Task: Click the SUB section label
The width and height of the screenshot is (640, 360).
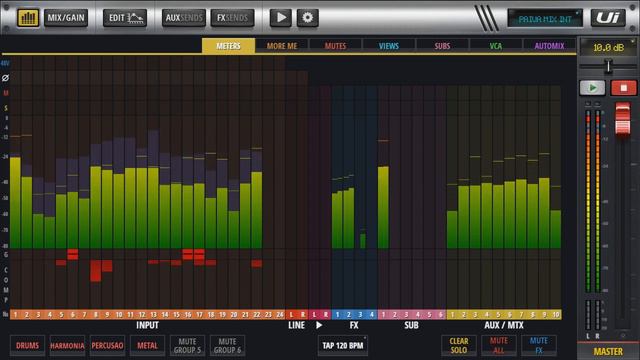Action: [411, 325]
